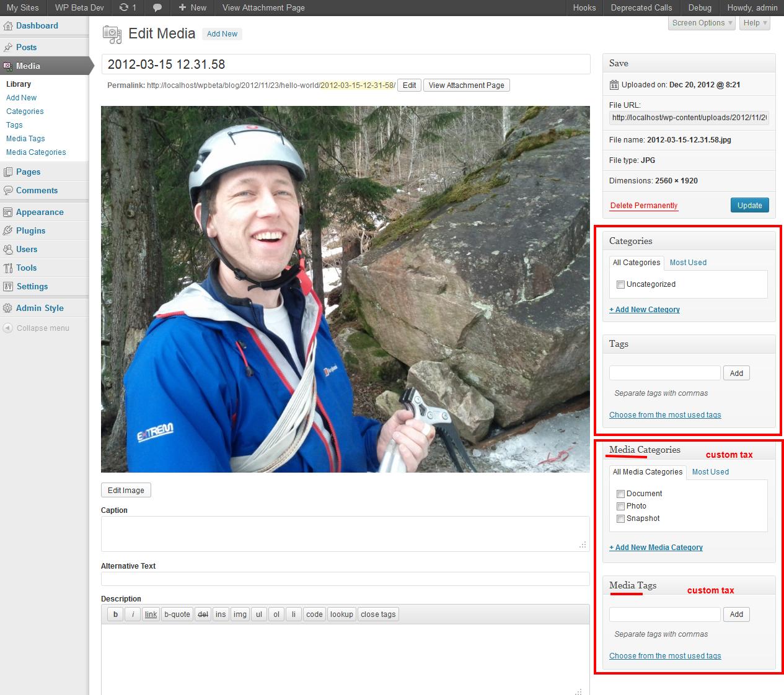
Task: Click the Alternative Text input field
Action: click(345, 579)
